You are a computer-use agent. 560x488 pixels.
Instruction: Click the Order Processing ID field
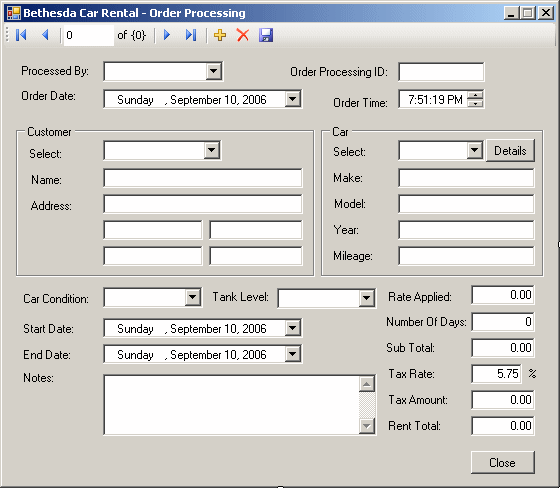pos(441,72)
